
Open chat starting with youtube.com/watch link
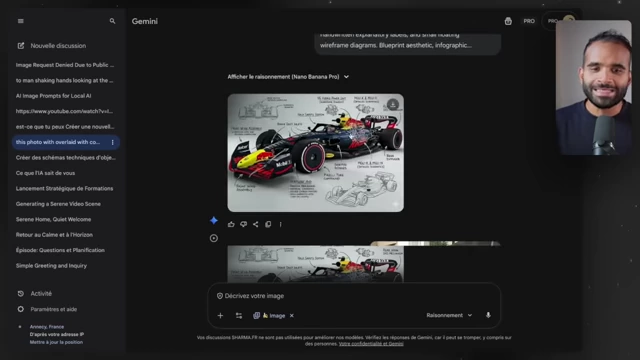(x=65, y=111)
